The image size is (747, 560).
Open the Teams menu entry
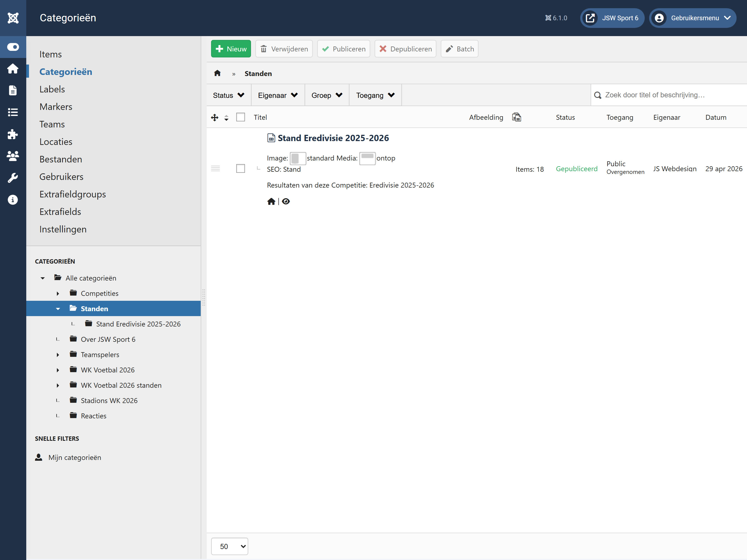click(x=52, y=124)
